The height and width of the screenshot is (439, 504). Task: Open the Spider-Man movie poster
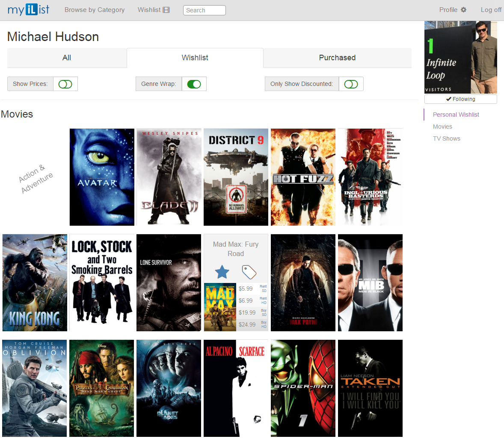303,388
